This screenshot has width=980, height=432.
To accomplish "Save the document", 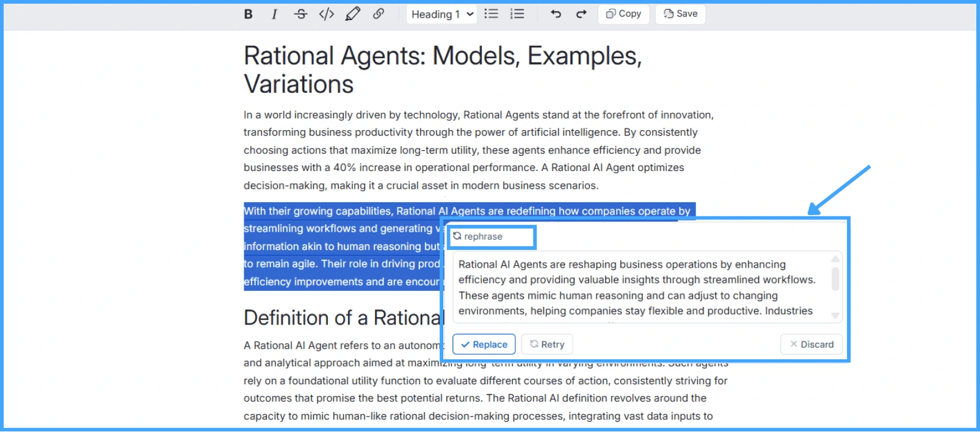I will click(680, 14).
